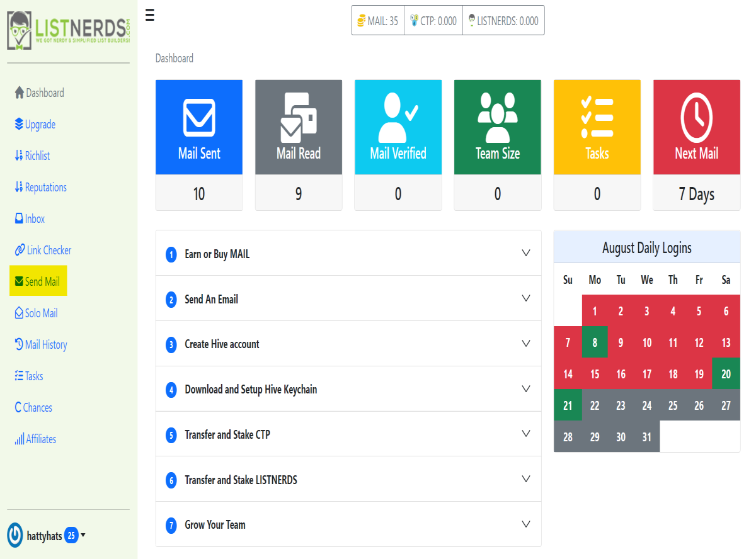Click the hamburger menu icon to collapse sidebar

[x=149, y=14]
